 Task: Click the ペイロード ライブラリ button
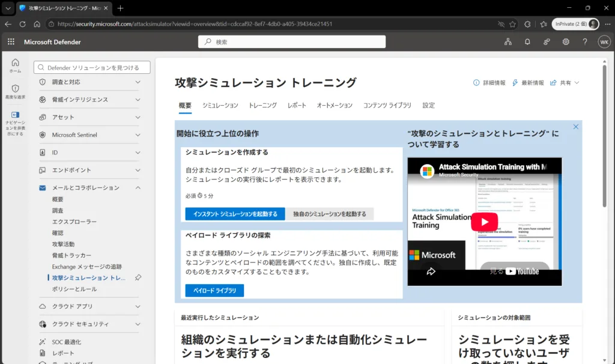(214, 290)
